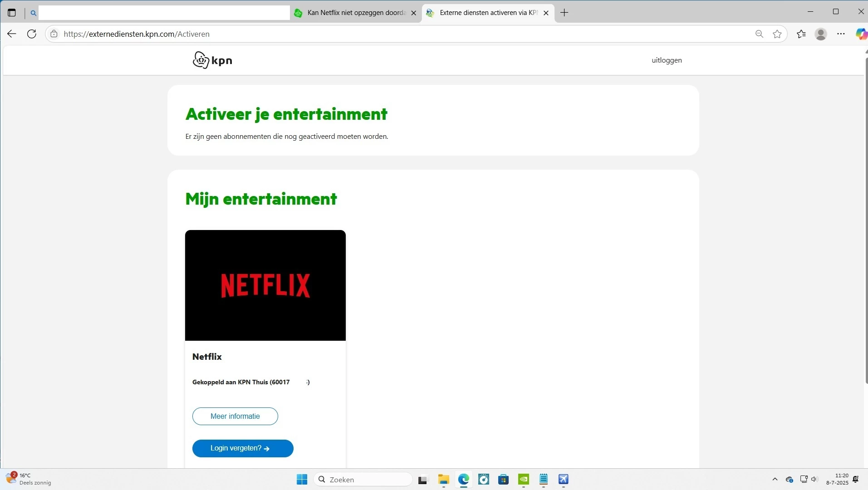868x490 pixels.
Task: Open the NVIDIA app on taskbar
Action: coord(524,480)
